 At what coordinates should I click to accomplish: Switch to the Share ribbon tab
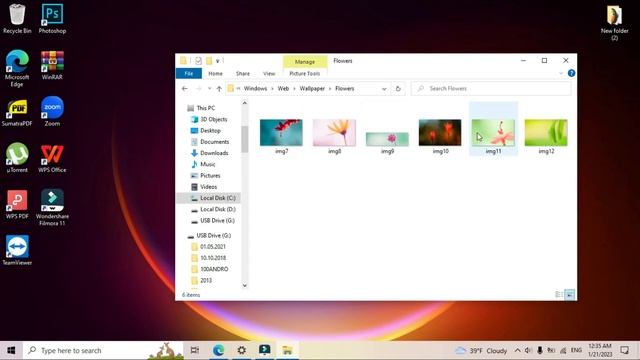click(x=242, y=73)
